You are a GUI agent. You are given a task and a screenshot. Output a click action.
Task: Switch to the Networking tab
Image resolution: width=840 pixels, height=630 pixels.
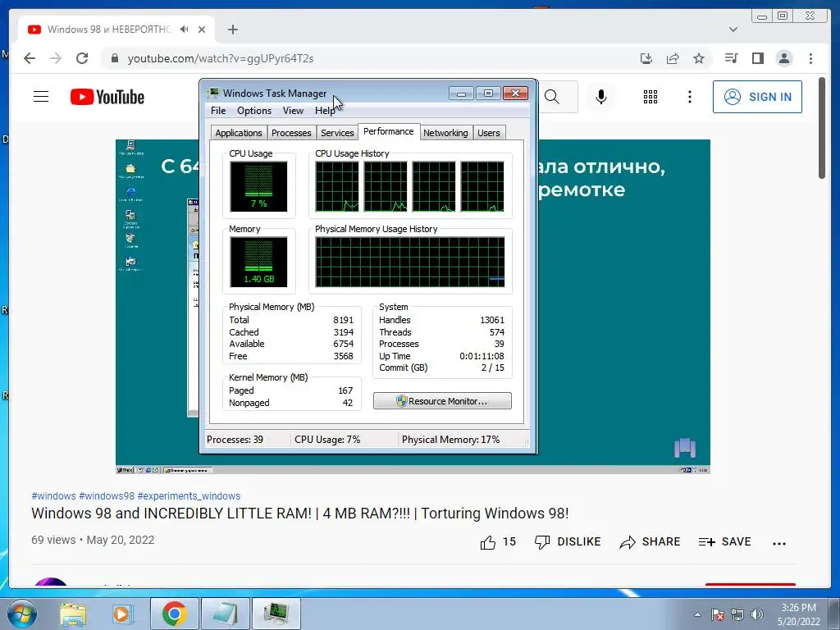click(x=445, y=133)
